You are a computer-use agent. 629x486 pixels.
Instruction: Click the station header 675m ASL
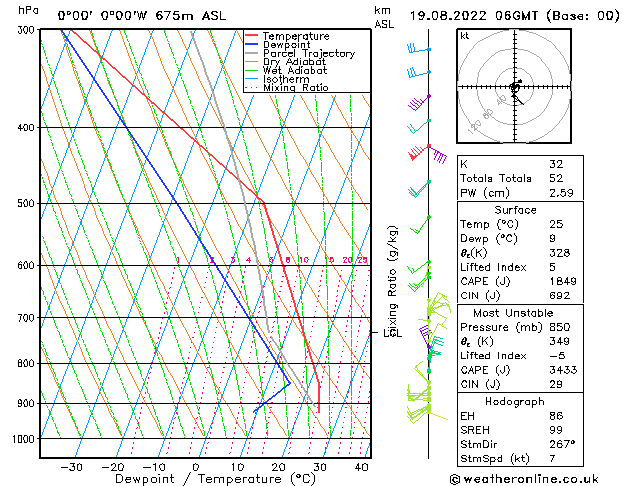191,16
